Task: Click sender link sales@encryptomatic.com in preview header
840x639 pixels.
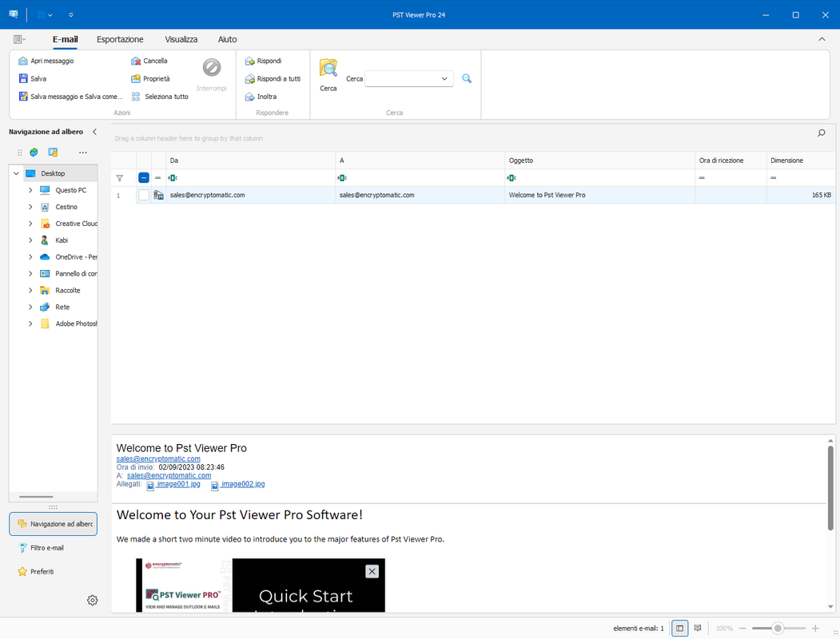Action: click(158, 459)
